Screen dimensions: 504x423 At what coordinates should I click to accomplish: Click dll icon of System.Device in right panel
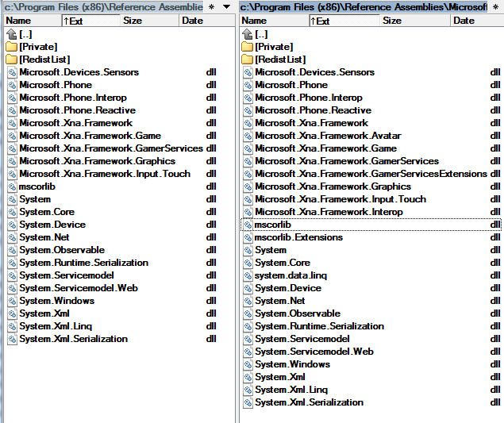pyautogui.click(x=248, y=288)
